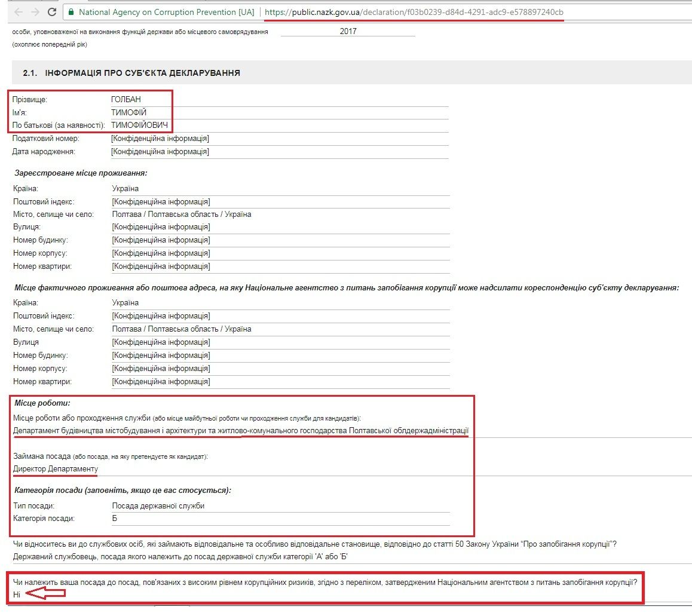Click the Тип посади value Посада державної служби
692x616 pixels.
(x=158, y=506)
